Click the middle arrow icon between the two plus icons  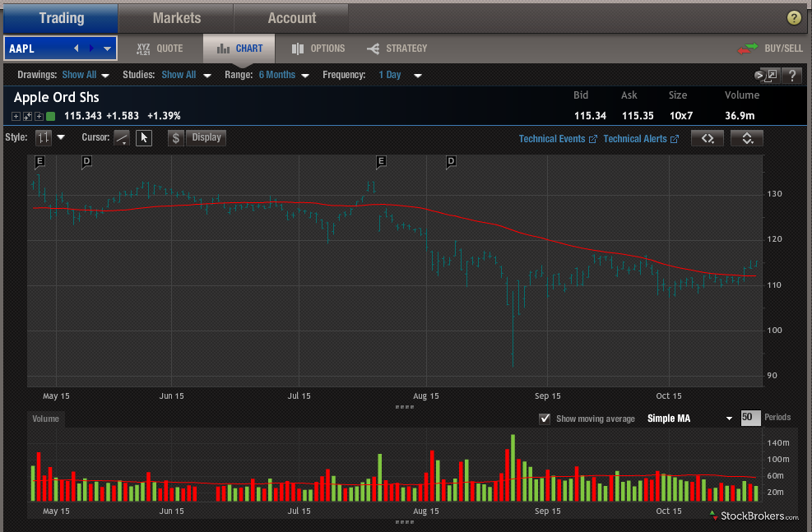click(27, 117)
